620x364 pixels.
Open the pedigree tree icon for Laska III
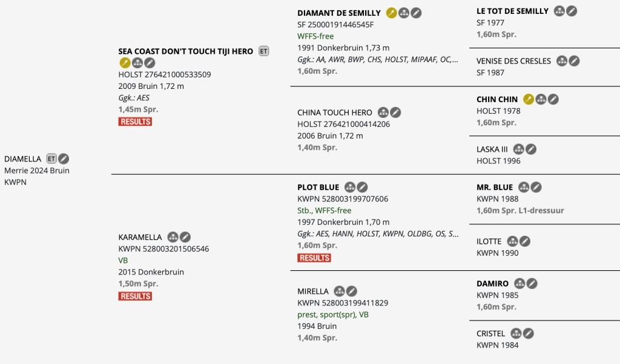pos(519,149)
